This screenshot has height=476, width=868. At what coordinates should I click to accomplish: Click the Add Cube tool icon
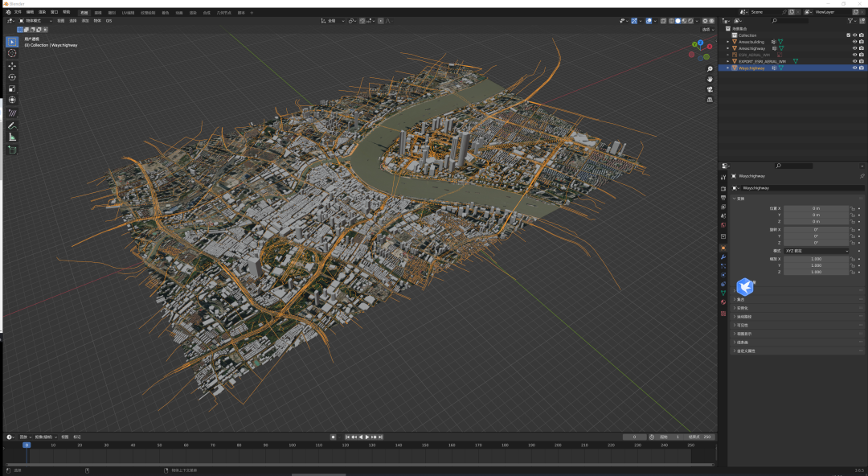(12, 150)
